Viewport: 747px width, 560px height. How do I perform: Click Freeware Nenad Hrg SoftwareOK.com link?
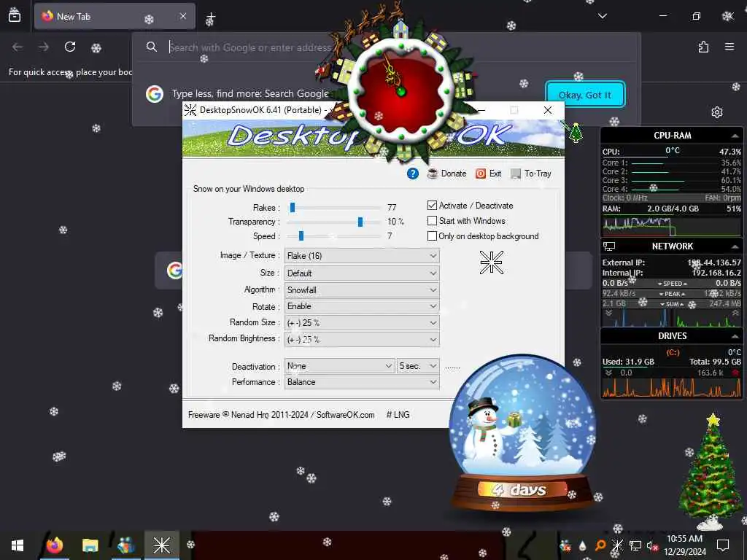click(x=281, y=415)
